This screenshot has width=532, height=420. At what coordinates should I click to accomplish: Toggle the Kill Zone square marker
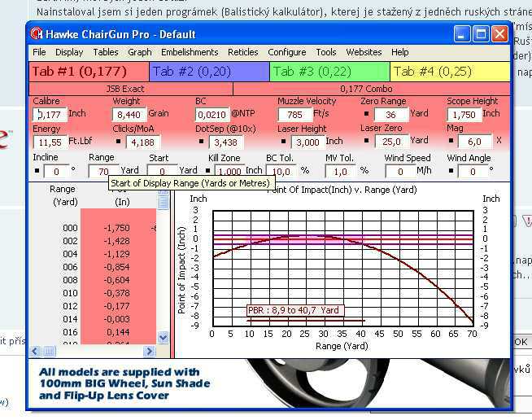point(207,170)
